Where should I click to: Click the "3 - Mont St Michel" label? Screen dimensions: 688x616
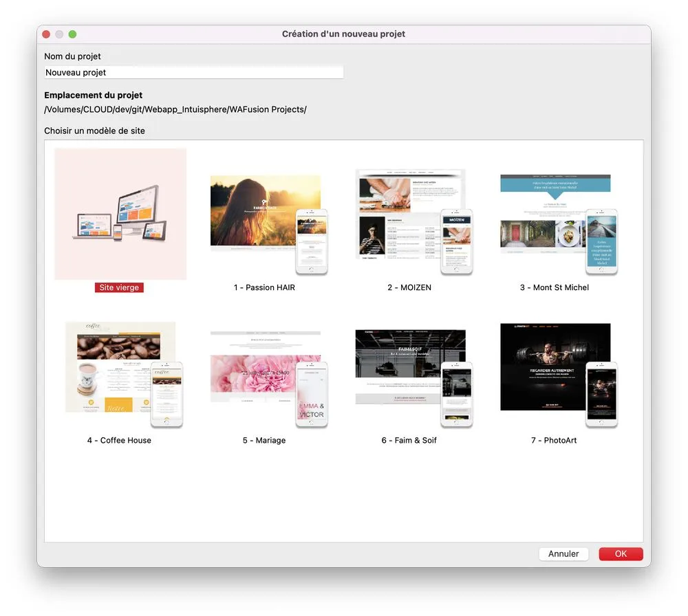[555, 288]
